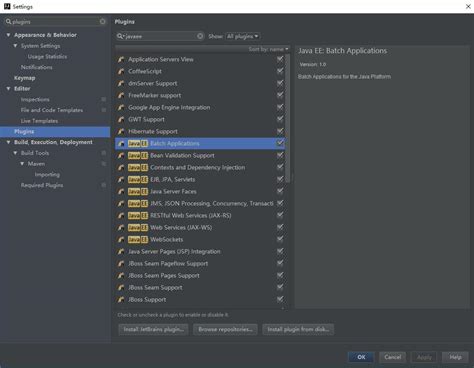Toggle the WebSockets plugin checkbox
Screen dimensions: 474x368
point(280,239)
